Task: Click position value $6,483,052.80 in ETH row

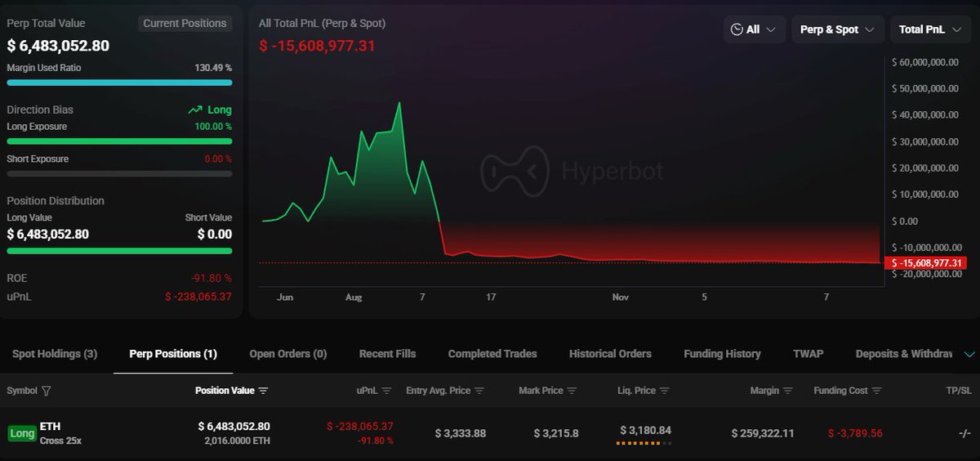Action: (234, 427)
